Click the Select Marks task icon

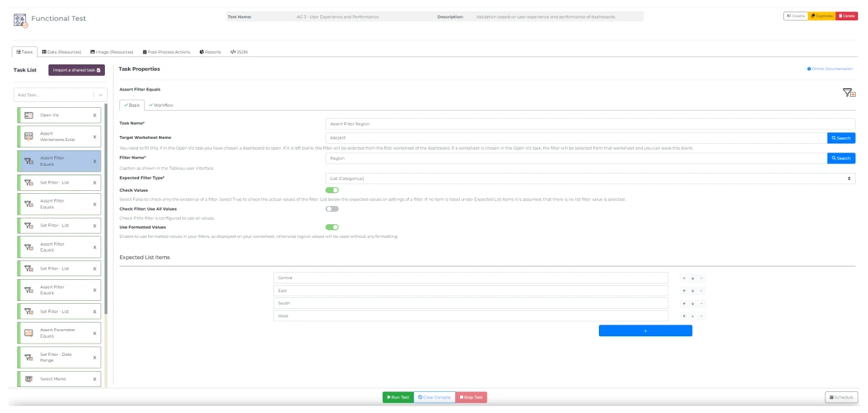[x=29, y=379]
